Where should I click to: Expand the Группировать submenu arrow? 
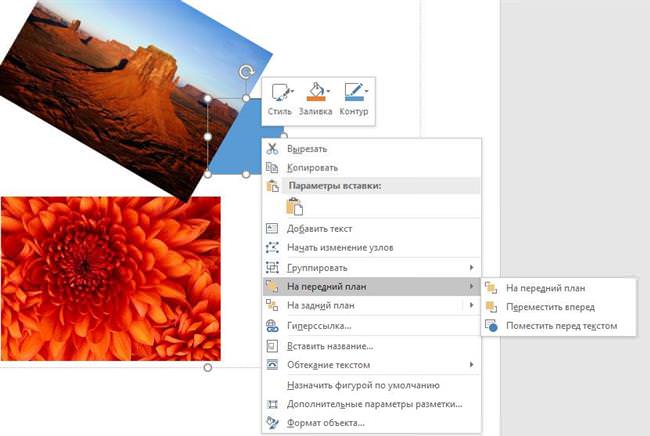471,268
